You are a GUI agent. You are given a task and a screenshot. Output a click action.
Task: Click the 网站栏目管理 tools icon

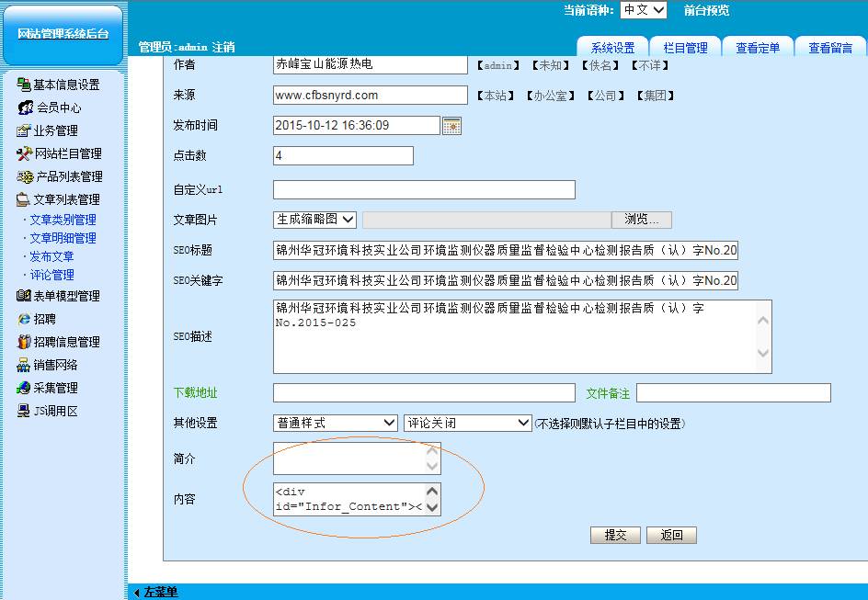click(24, 153)
